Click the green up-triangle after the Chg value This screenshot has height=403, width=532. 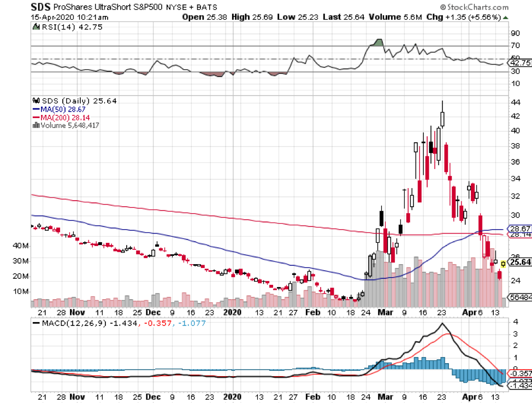pos(506,17)
